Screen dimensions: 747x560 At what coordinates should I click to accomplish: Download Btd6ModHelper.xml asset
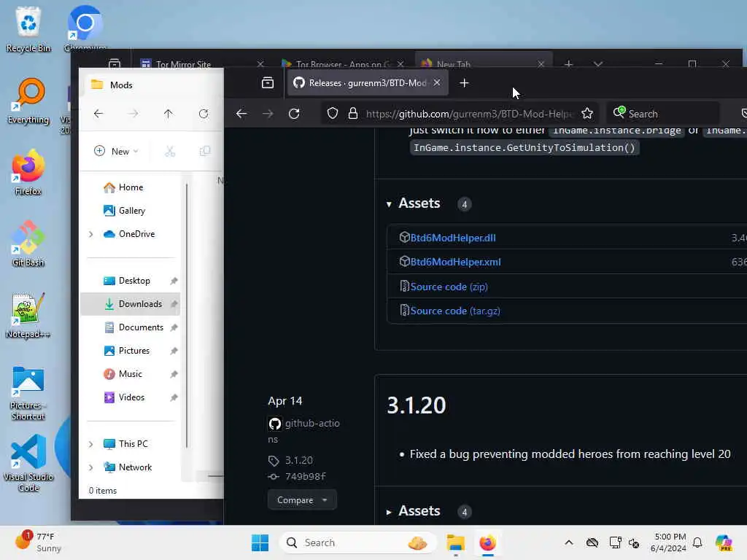click(455, 262)
